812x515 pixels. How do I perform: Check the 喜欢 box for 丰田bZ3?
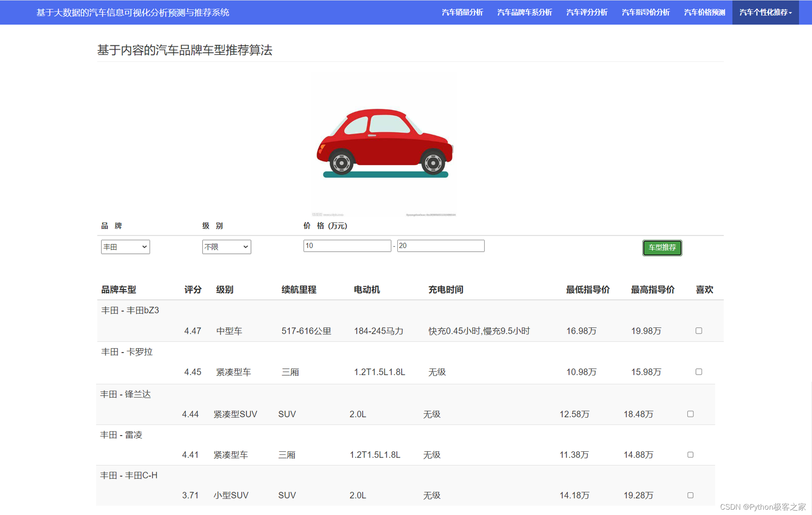(699, 330)
